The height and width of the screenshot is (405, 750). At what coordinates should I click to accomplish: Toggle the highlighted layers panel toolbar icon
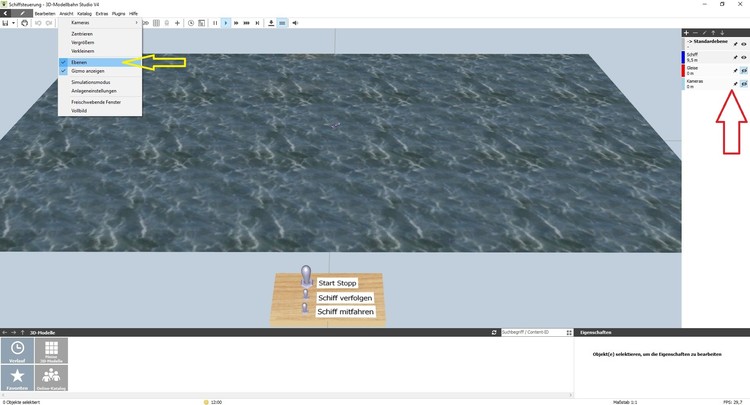coord(282,23)
